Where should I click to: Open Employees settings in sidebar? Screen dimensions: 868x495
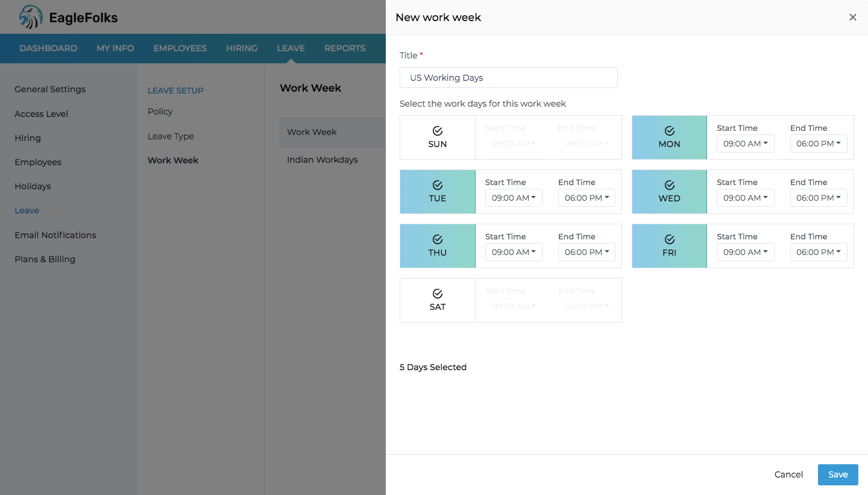[38, 162]
